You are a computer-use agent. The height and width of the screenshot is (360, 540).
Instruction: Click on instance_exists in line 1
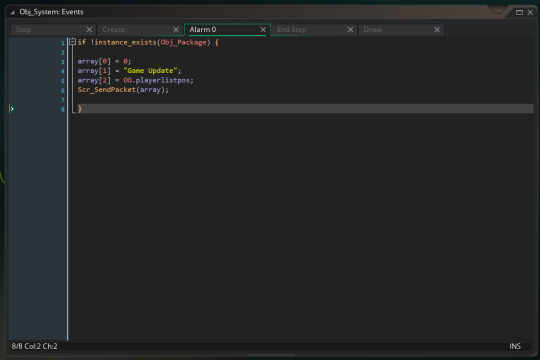tap(125, 42)
